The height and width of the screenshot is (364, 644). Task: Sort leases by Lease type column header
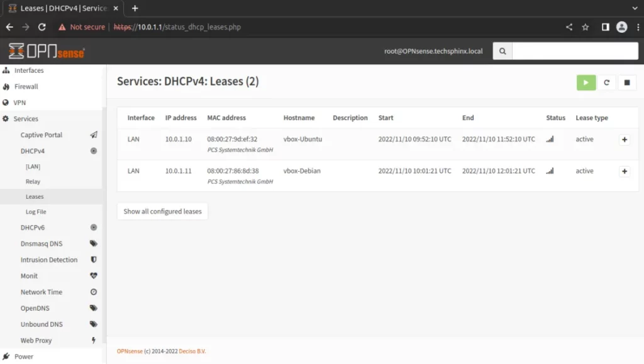[x=592, y=118]
